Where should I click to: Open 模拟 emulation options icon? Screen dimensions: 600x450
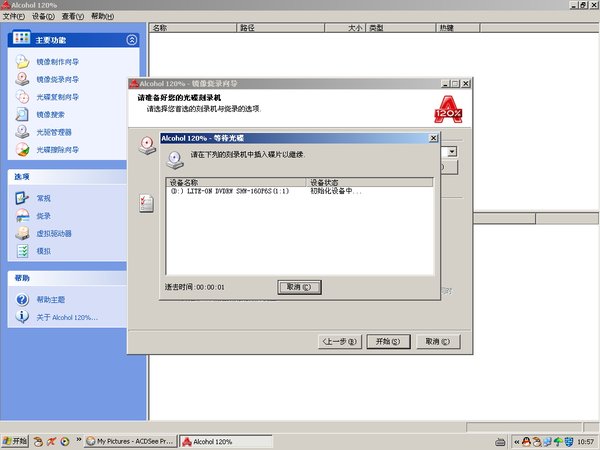pos(22,251)
